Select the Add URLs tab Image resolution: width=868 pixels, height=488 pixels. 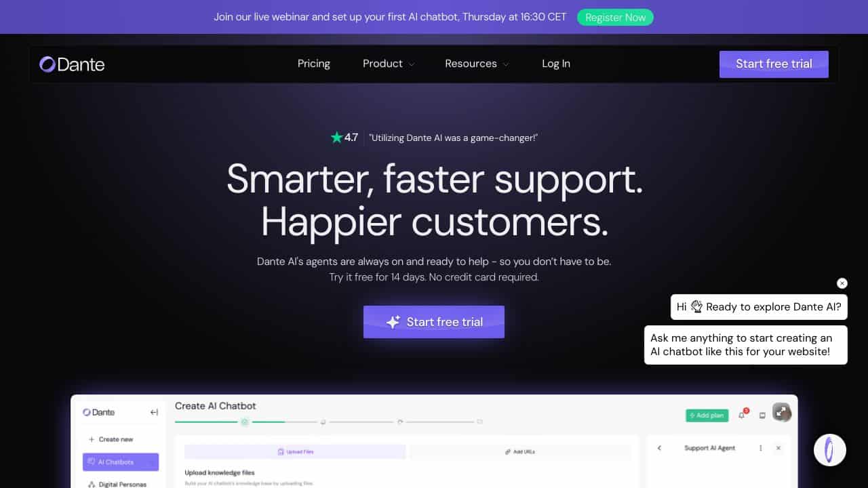(521, 451)
